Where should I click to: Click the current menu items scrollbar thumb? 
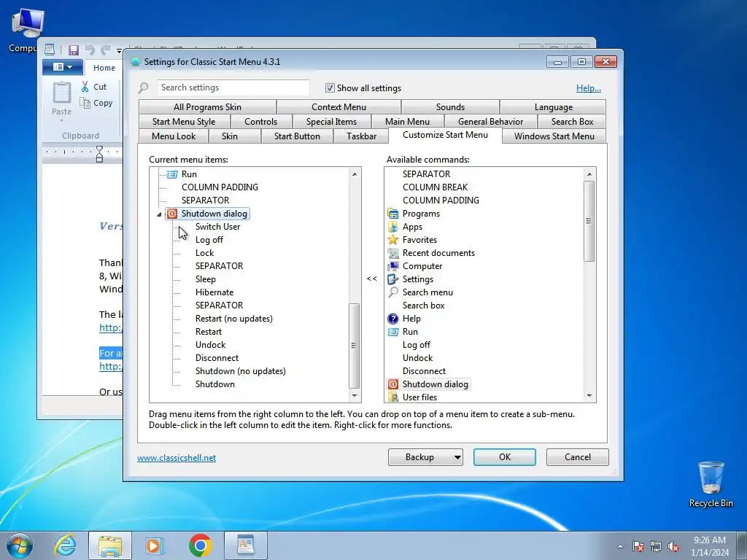click(x=354, y=346)
